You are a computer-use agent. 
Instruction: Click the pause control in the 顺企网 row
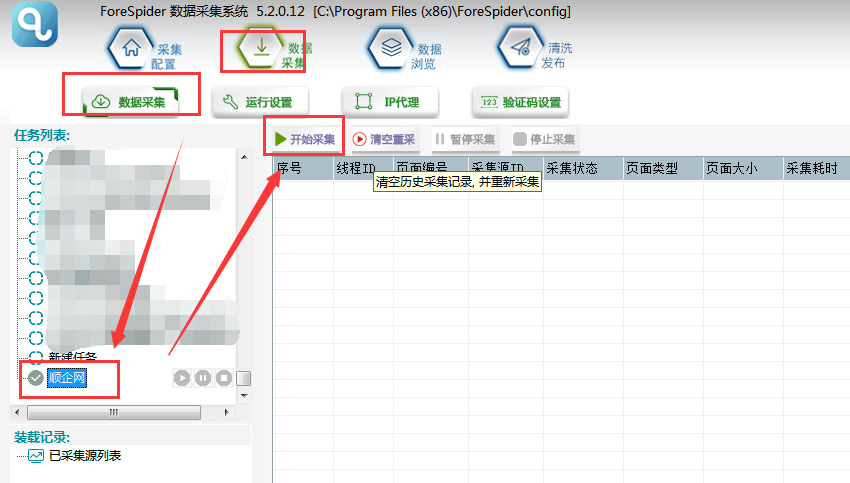(203, 378)
